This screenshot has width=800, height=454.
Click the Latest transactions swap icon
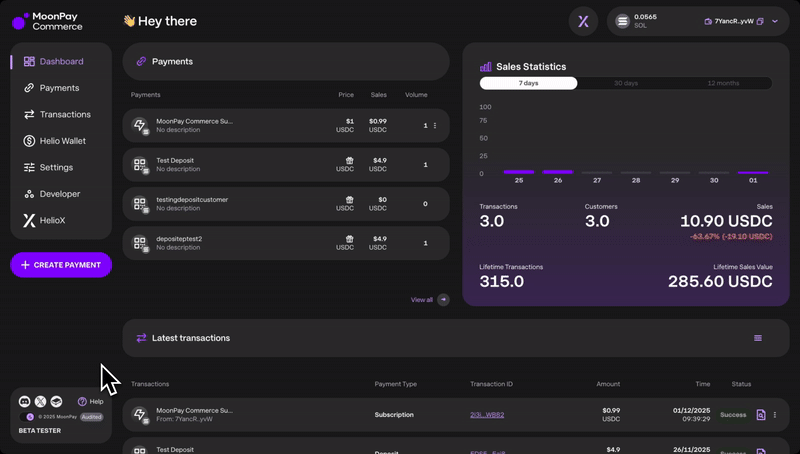pyautogui.click(x=141, y=338)
